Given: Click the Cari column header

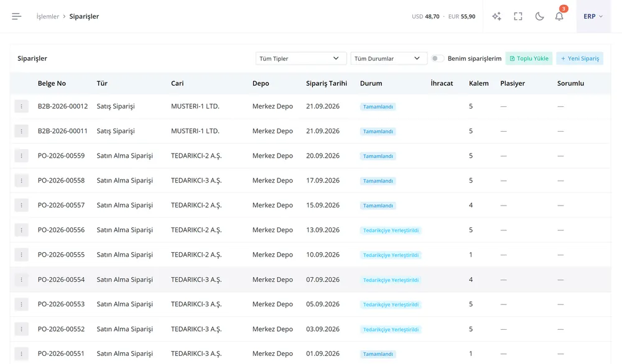Looking at the screenshot, I should point(177,83).
